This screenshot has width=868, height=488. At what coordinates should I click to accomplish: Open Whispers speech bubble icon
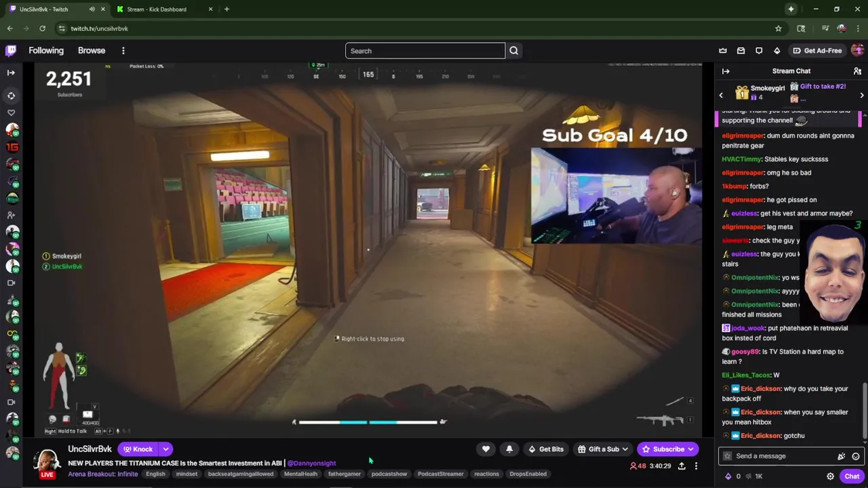[x=759, y=51]
